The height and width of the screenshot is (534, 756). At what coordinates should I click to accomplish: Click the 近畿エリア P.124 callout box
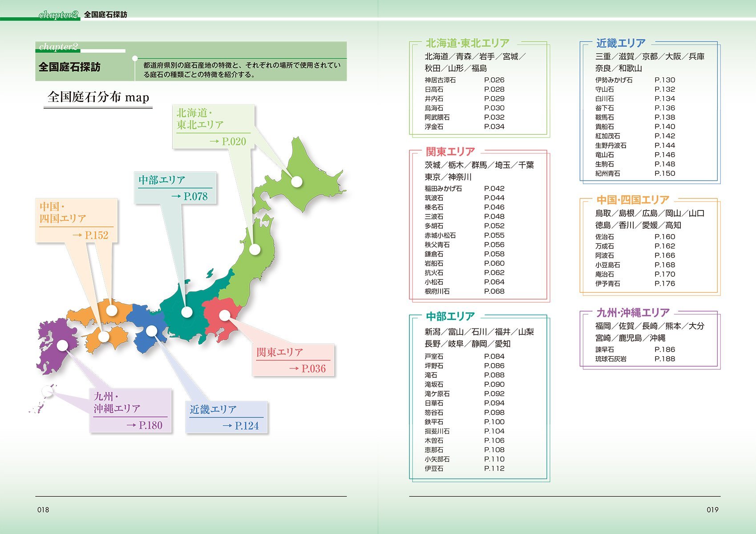pos(226,417)
